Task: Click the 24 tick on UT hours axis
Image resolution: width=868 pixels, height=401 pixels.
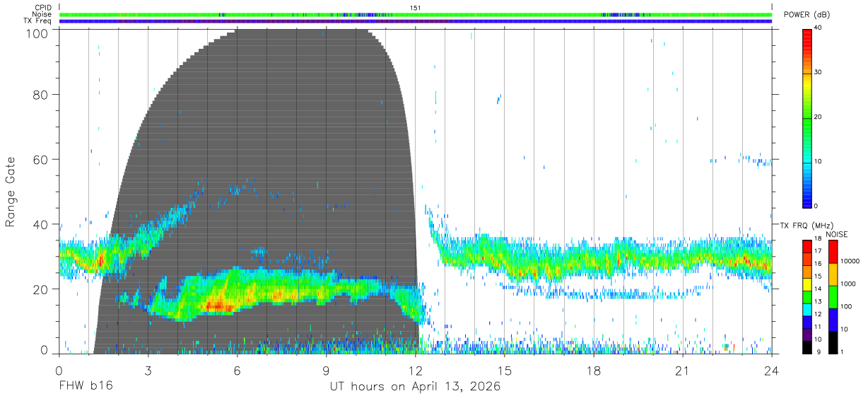Action: point(772,370)
